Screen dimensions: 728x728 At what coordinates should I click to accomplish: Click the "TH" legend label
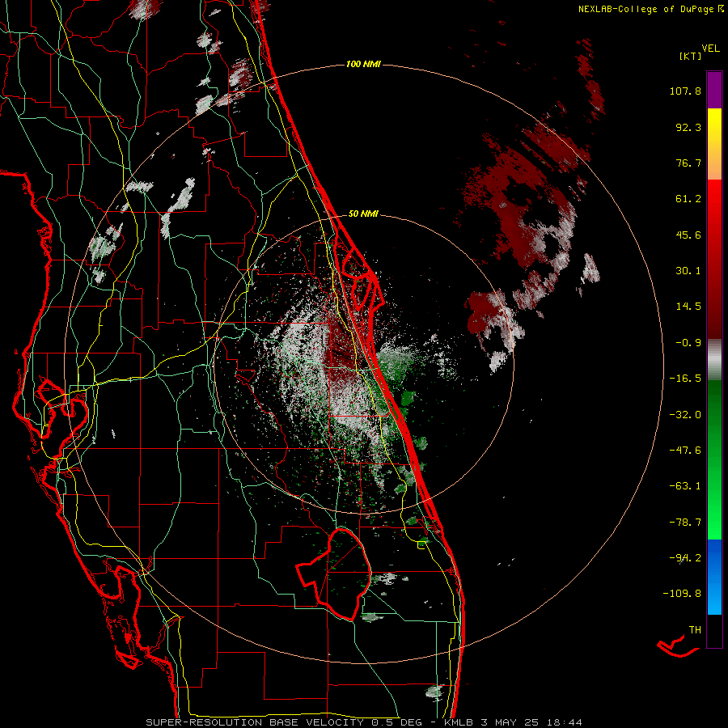[695, 630]
